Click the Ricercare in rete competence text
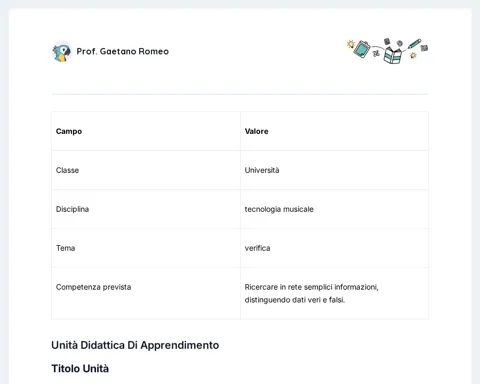The height and width of the screenshot is (384, 480). (x=311, y=293)
